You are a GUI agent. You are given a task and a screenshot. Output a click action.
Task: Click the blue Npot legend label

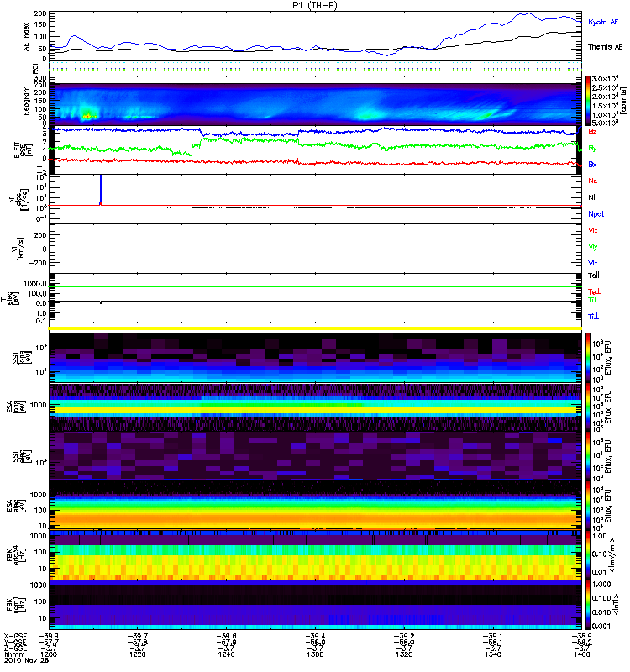coord(596,214)
